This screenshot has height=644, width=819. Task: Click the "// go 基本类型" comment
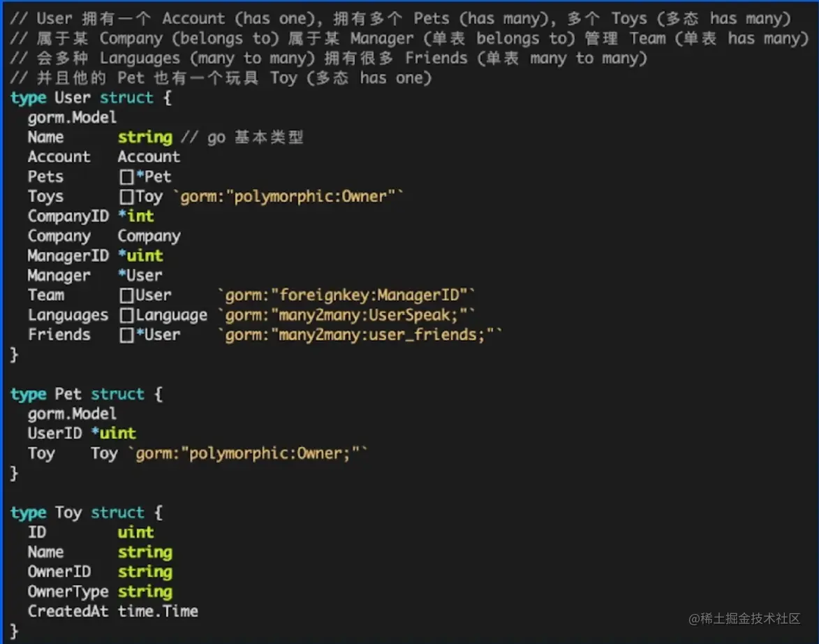tap(242, 138)
